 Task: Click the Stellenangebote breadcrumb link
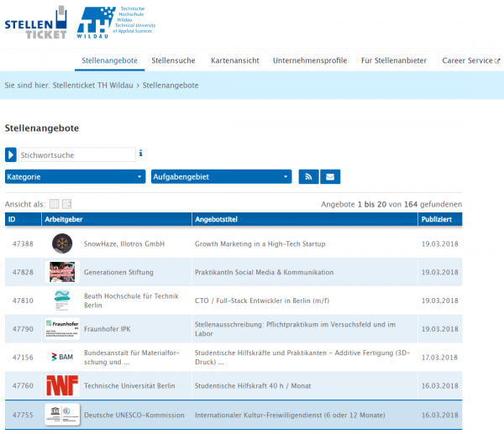(x=171, y=86)
